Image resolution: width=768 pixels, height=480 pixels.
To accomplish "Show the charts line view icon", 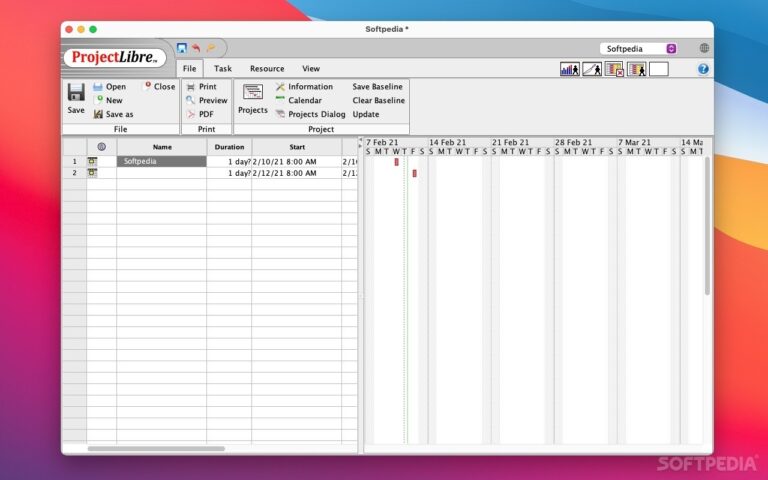I will (x=592, y=69).
